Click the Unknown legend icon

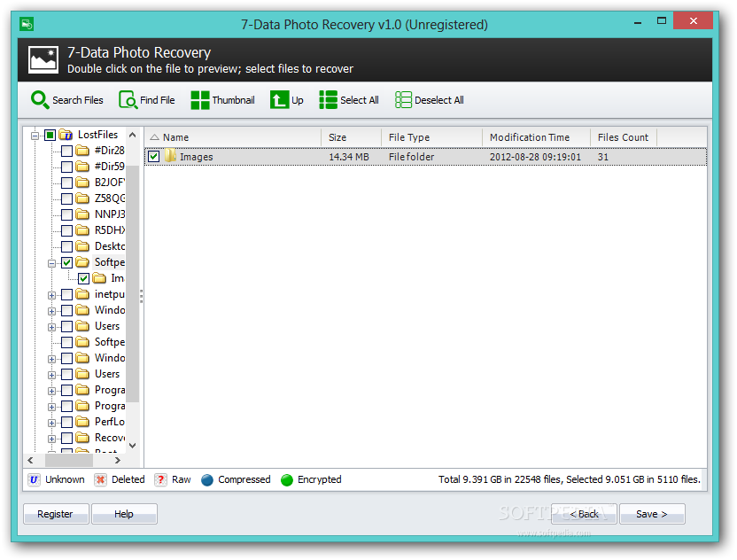pyautogui.click(x=34, y=479)
